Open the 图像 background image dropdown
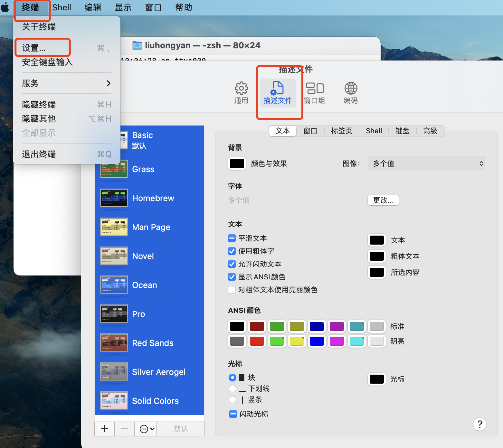The width and height of the screenshot is (503, 448). [x=426, y=163]
